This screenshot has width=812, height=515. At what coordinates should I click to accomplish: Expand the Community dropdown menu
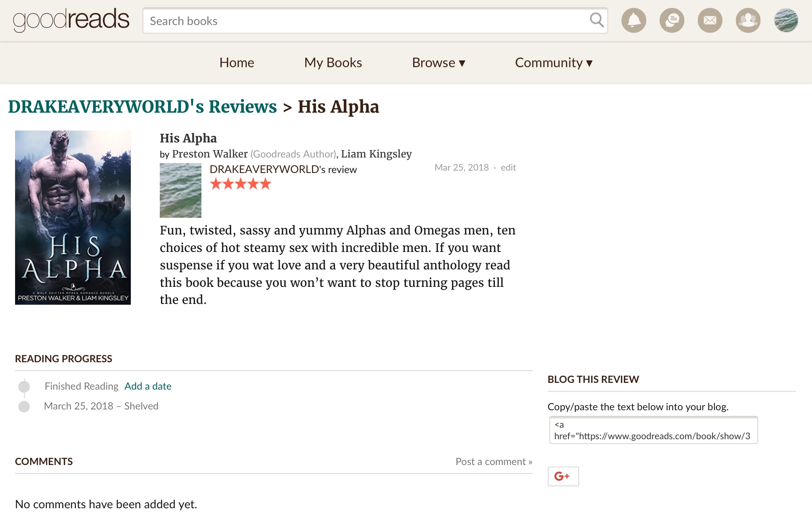553,63
